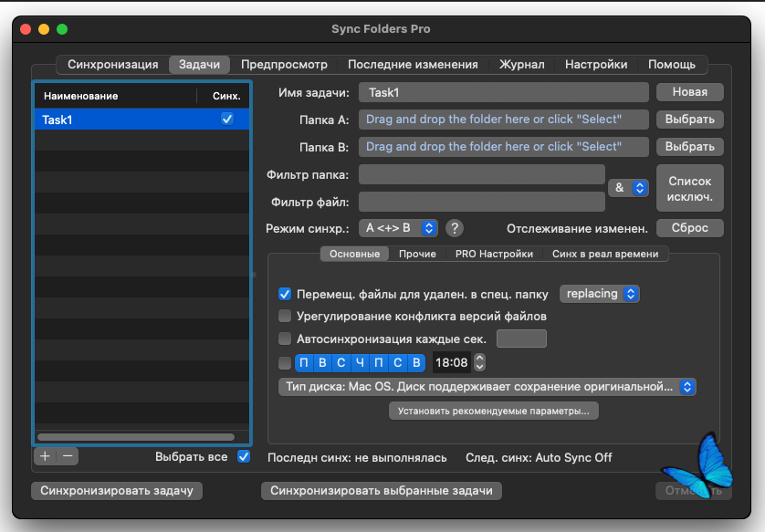Open the Помощь tab

tap(672, 65)
